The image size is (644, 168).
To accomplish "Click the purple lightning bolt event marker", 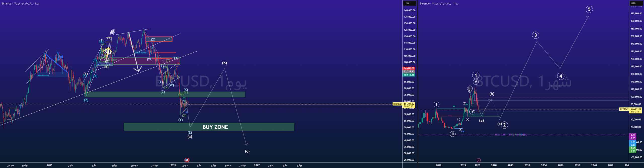I will click(478, 160).
